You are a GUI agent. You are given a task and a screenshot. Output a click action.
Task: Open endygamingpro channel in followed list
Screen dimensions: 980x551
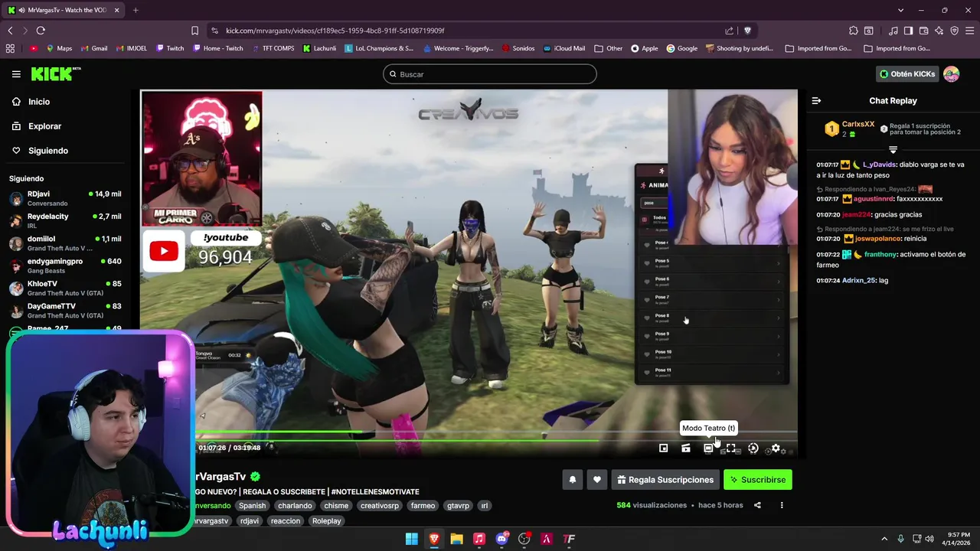pos(67,266)
